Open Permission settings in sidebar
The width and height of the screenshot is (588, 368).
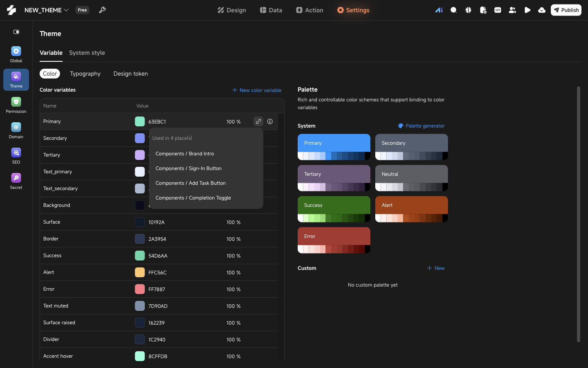(x=16, y=105)
